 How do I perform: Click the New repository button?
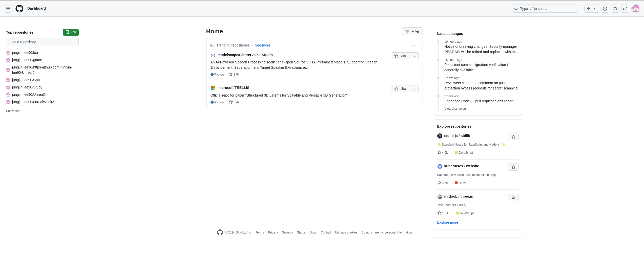pos(71,32)
